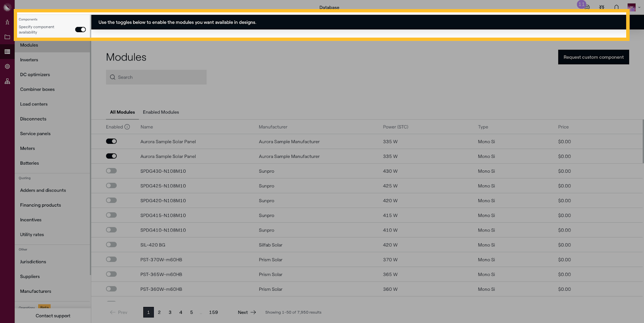Click the bug report icon in header
644x323 pixels.
(602, 7)
